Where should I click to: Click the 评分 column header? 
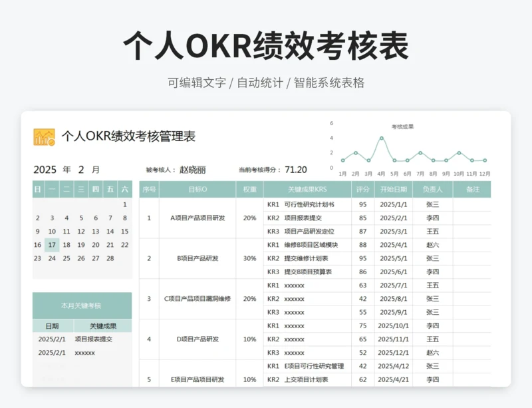point(362,189)
